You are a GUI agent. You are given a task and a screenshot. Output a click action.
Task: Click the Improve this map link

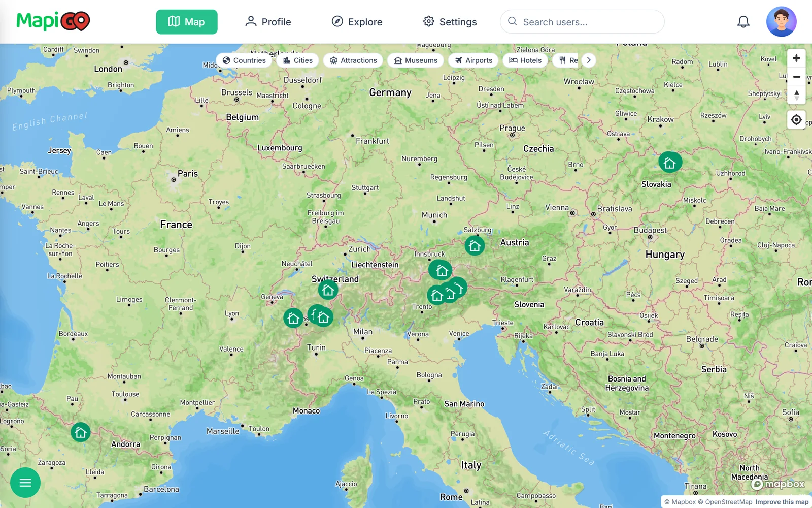(x=782, y=502)
